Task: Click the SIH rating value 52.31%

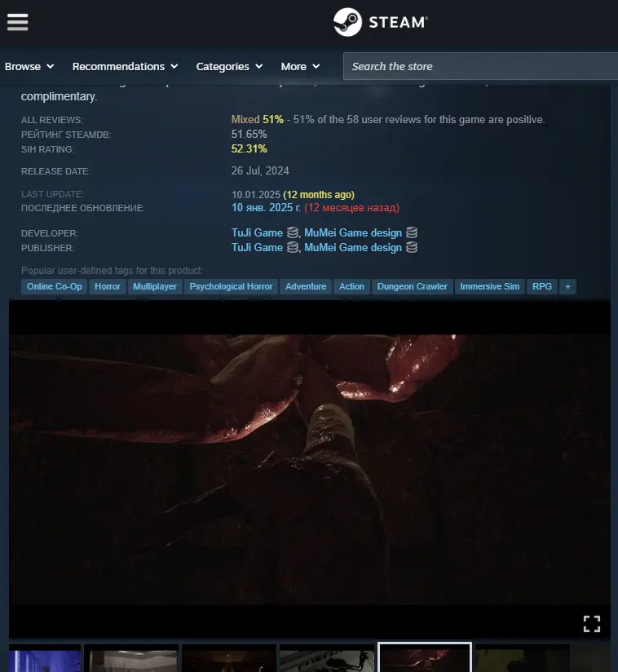Action: [249, 148]
